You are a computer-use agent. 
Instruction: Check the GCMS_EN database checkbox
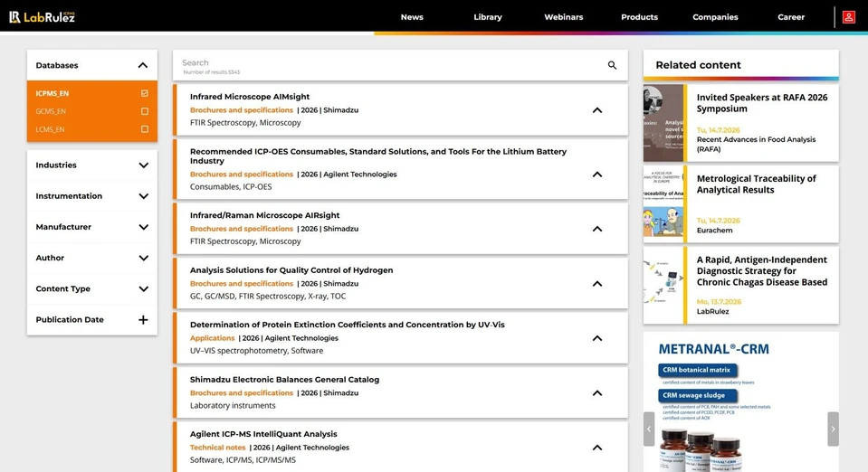pyautogui.click(x=145, y=111)
